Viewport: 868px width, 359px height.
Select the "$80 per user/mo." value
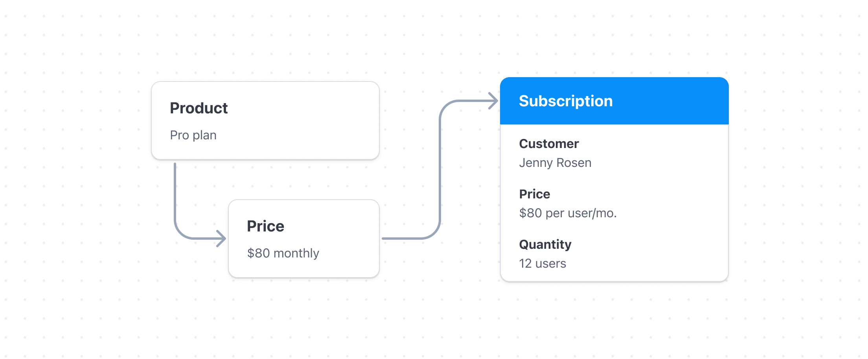(x=568, y=213)
